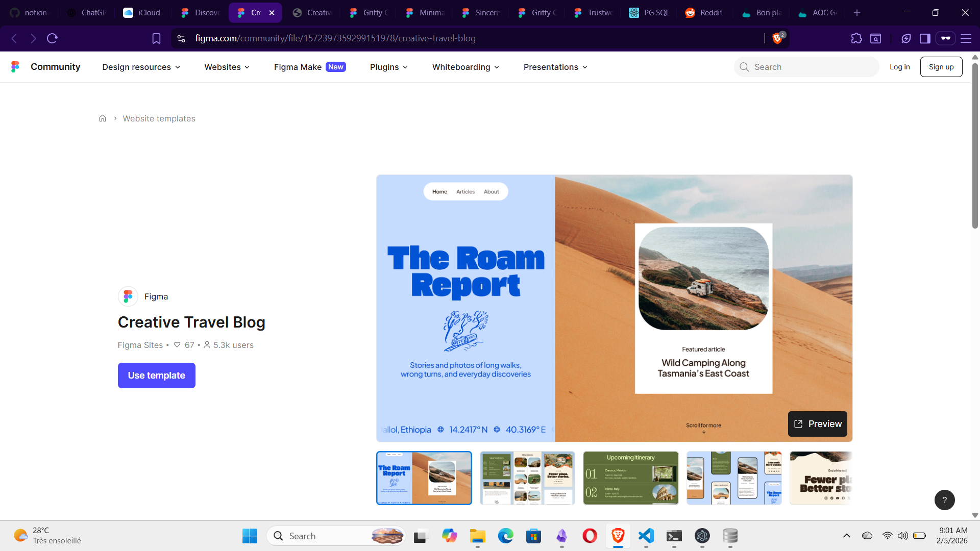This screenshot has height=551, width=980.
Task: Click the page vertical scrollbar thumb
Action: pos(975,145)
